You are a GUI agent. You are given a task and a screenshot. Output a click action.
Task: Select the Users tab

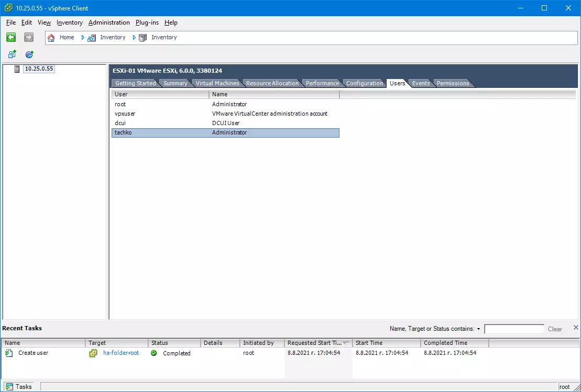click(x=398, y=83)
